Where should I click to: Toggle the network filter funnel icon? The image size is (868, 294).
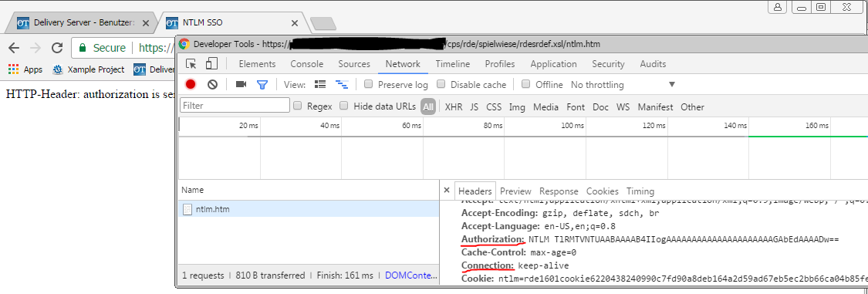pyautogui.click(x=262, y=85)
